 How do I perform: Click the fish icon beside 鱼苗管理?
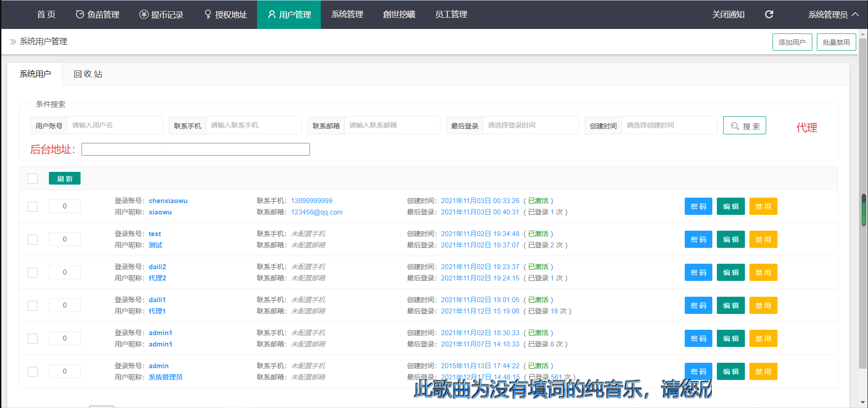[80, 14]
